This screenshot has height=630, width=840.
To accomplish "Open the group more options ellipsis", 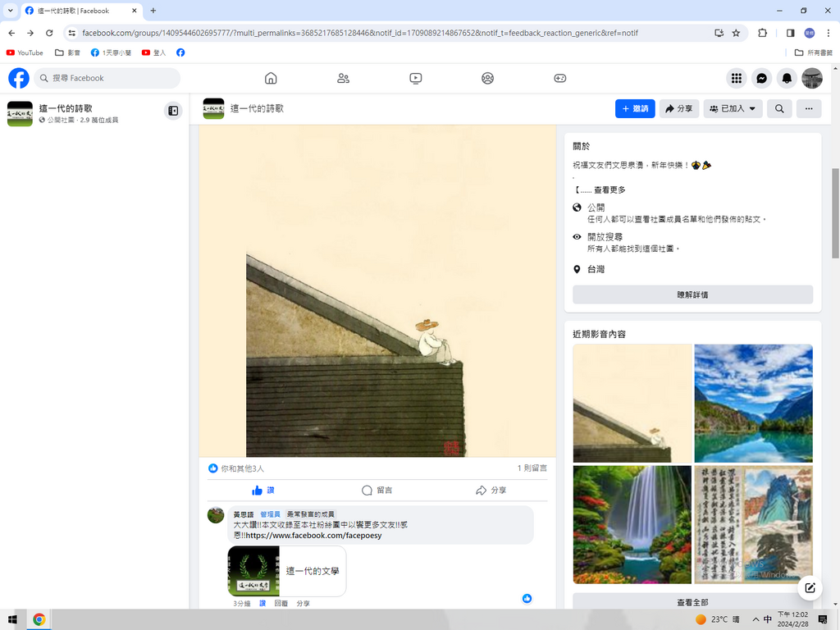I will 808,108.
